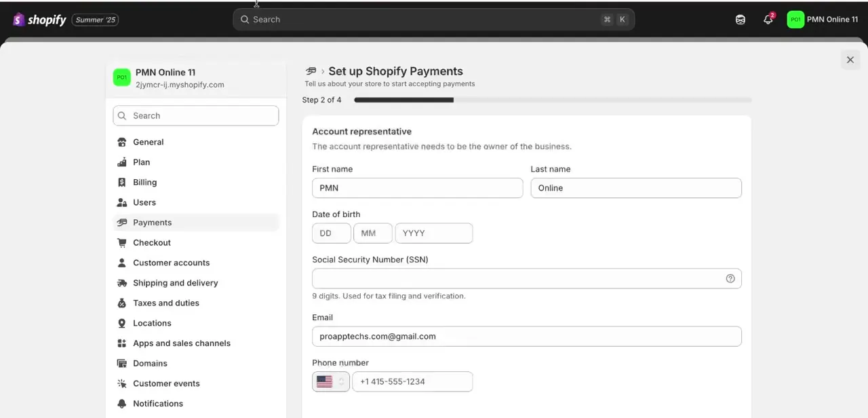Open the PMN Online 11 account menu
Image resolution: width=868 pixels, height=418 pixels.
tap(823, 20)
